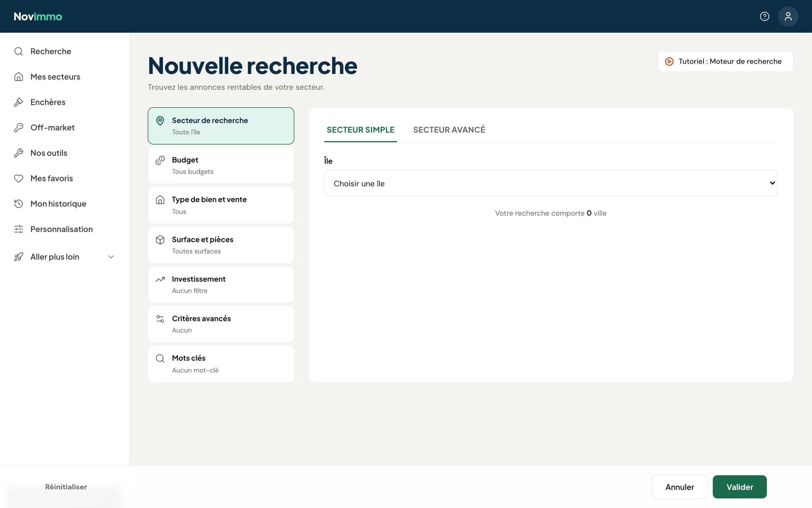
Task: Open the Tutoriel : Moteur de recherche link
Action: tap(725, 62)
